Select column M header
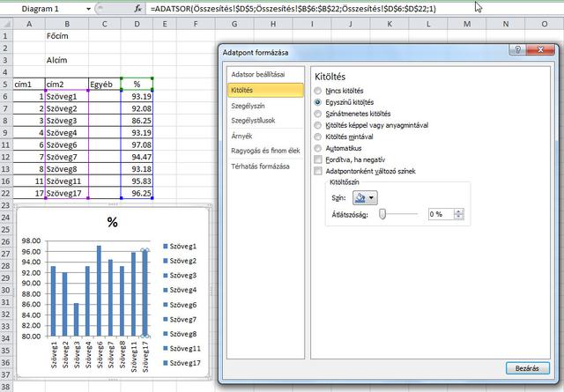The height and width of the screenshot is (392, 564). pyautogui.click(x=467, y=24)
